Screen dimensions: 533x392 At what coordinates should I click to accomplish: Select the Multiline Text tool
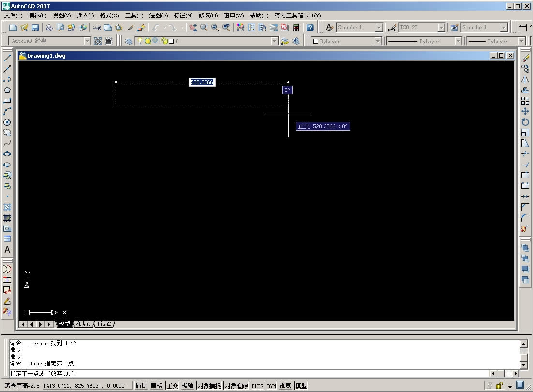click(x=7, y=250)
